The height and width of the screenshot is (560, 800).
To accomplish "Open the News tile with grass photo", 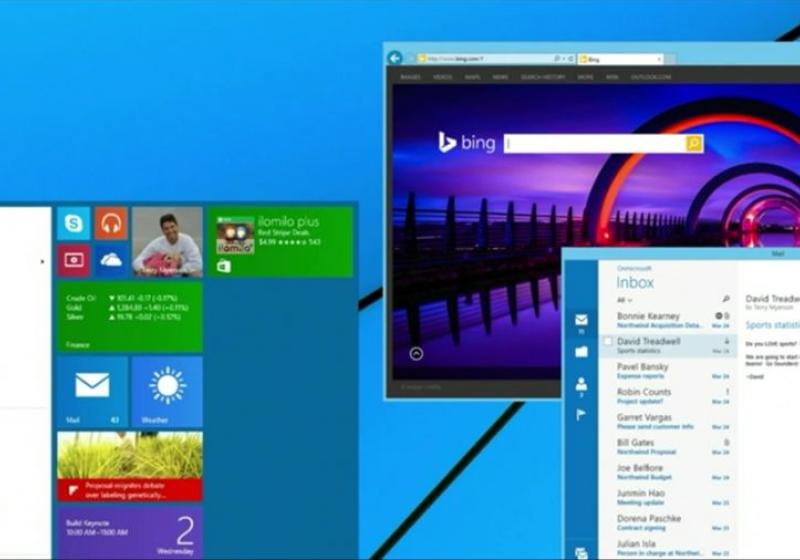I will click(x=130, y=467).
